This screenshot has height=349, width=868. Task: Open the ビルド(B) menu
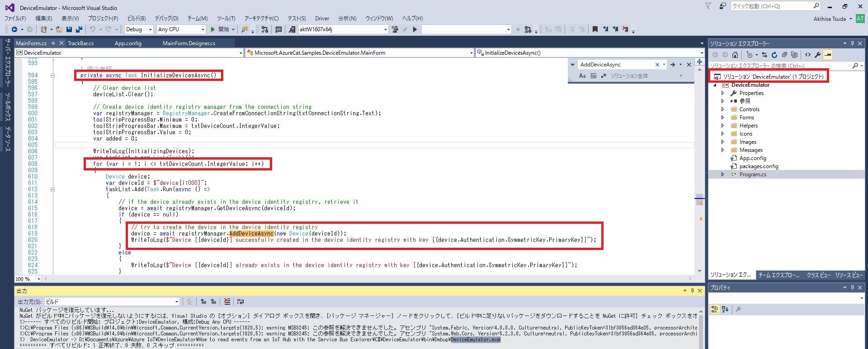tap(137, 19)
